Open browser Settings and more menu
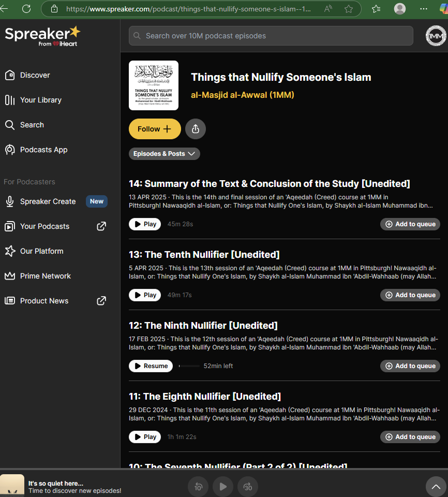The width and height of the screenshot is (448, 497). [424, 9]
